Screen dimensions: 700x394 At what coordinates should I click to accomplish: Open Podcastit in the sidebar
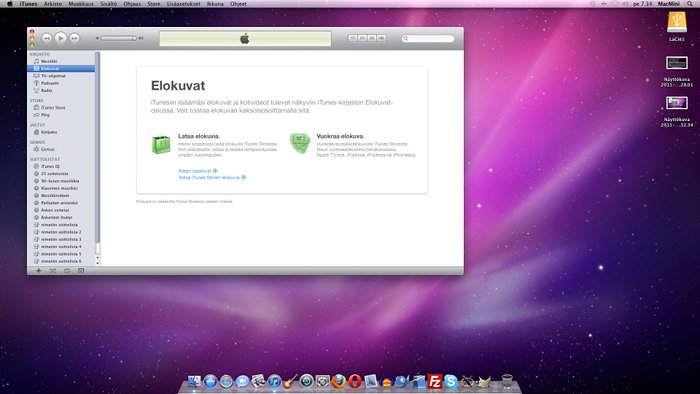pos(61,83)
